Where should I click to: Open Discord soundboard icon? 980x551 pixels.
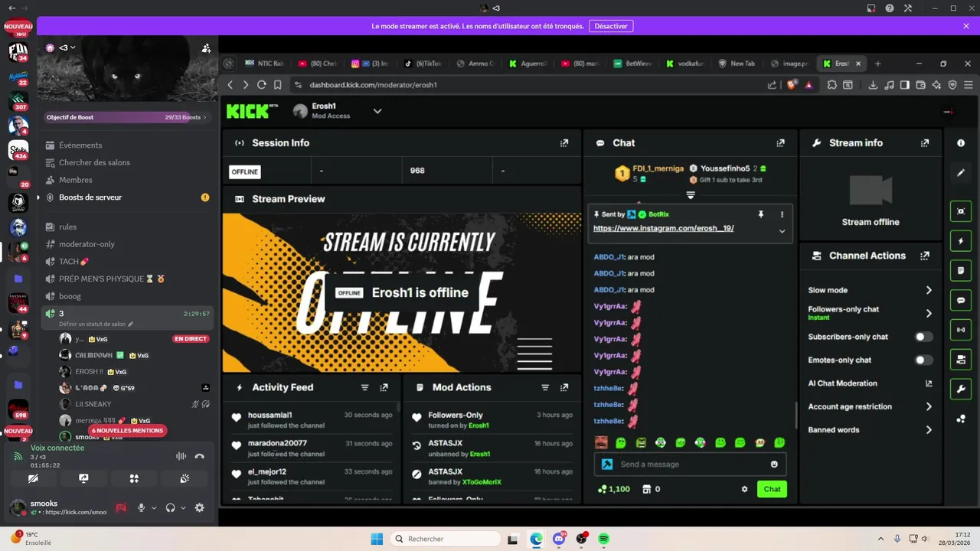pos(185,478)
